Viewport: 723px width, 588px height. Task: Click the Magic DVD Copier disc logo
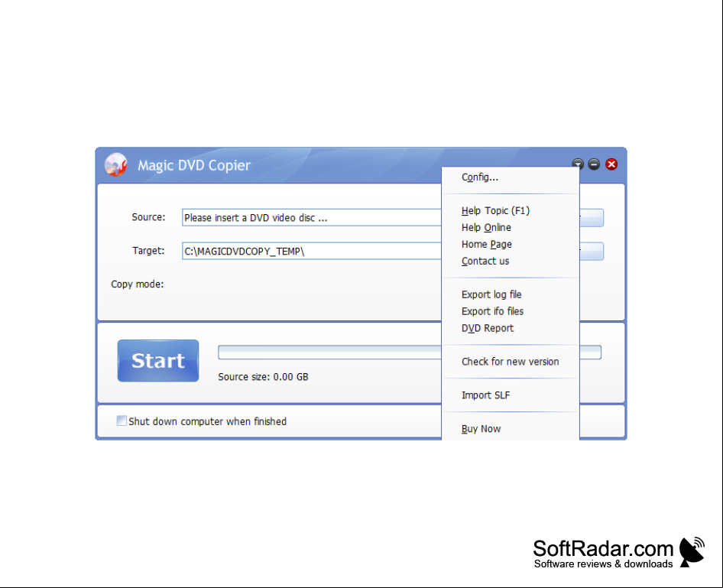coord(115,164)
